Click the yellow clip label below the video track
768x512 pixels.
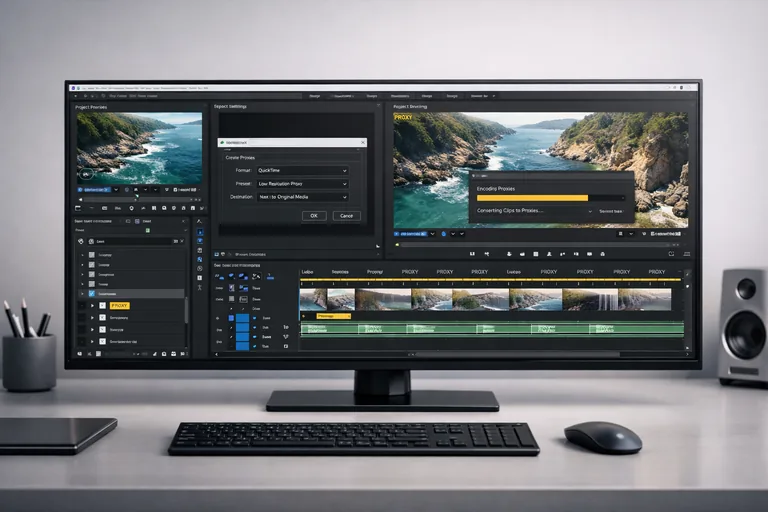[x=334, y=316]
